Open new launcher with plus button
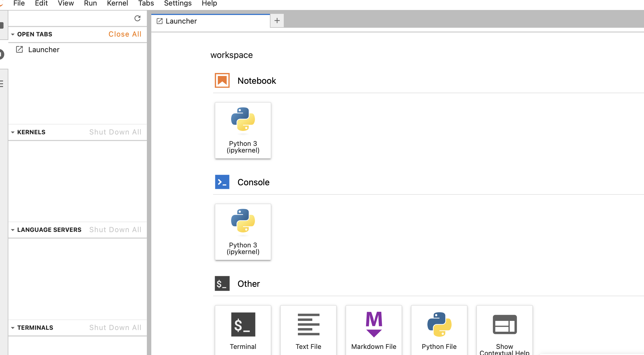Screen dimensions: 644x355 pyautogui.click(x=277, y=21)
